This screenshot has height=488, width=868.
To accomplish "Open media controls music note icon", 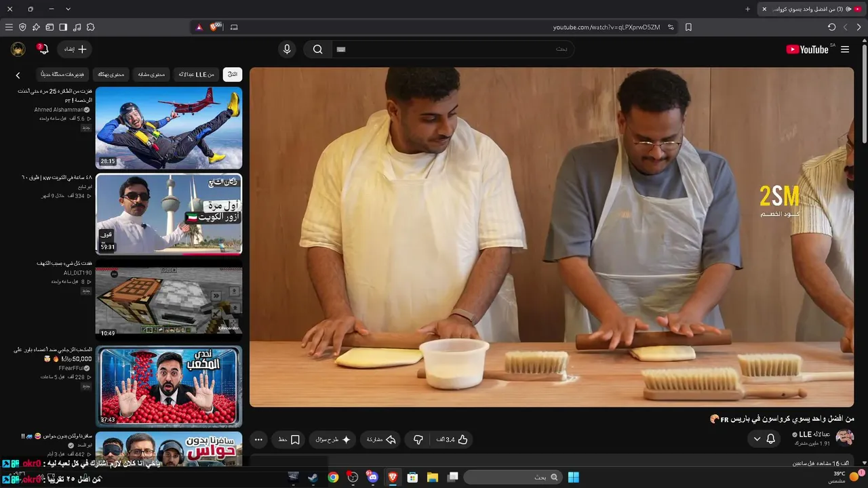I will tap(77, 27).
